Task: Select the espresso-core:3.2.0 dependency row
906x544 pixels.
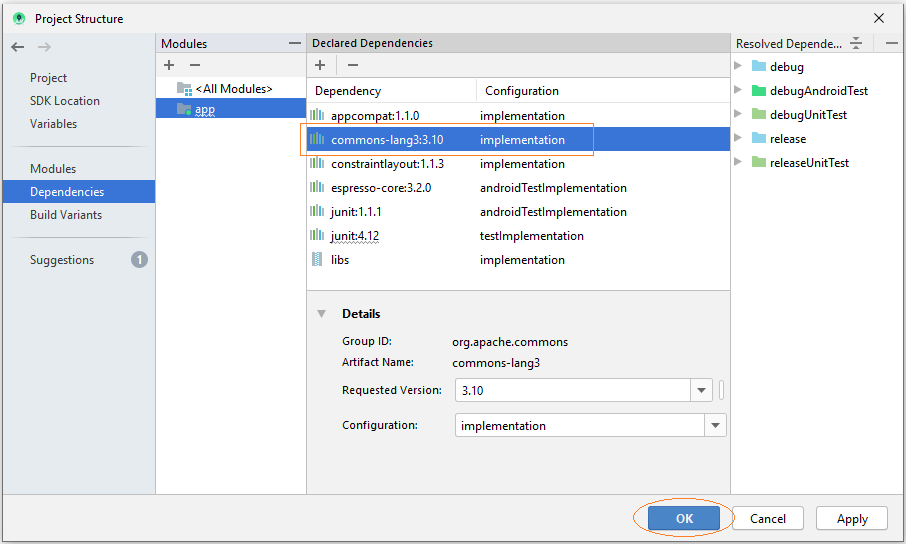Action: tap(518, 188)
